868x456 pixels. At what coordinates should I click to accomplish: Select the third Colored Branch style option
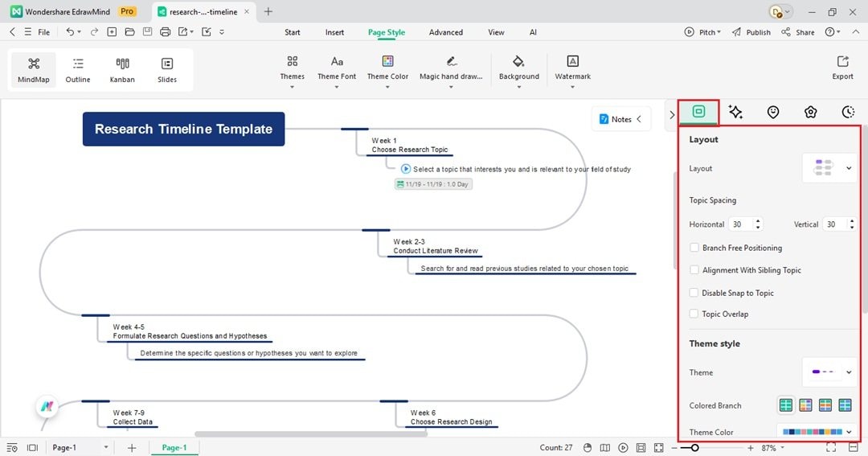click(825, 405)
